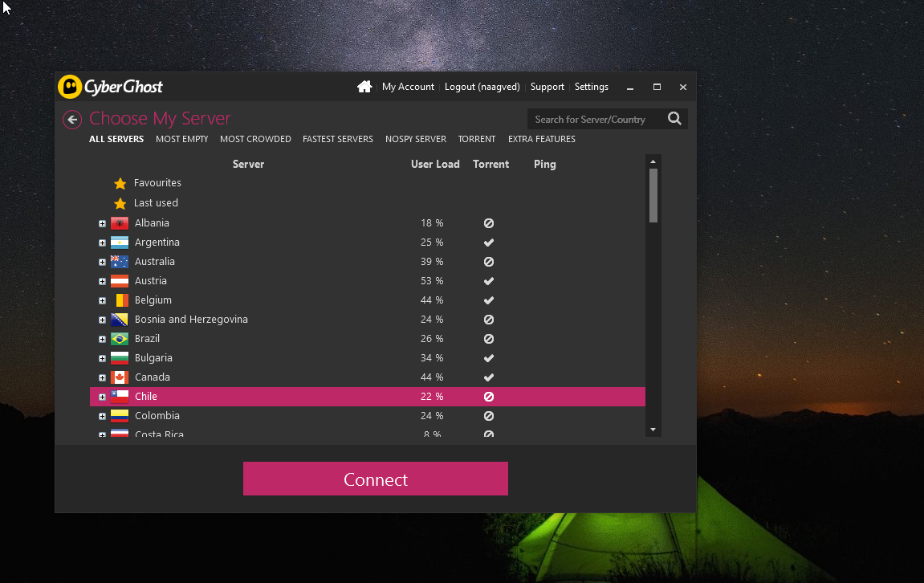The height and width of the screenshot is (583, 924).
Task: Click the server list scrollbar thumb
Action: (653, 196)
